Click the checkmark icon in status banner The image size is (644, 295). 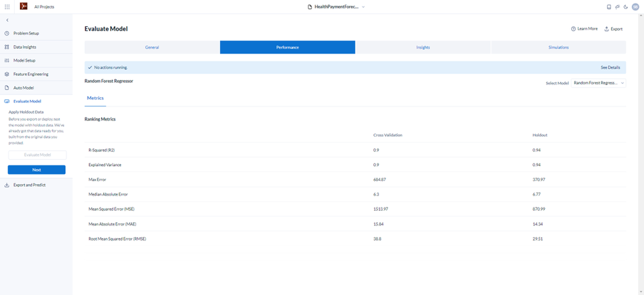(x=90, y=67)
